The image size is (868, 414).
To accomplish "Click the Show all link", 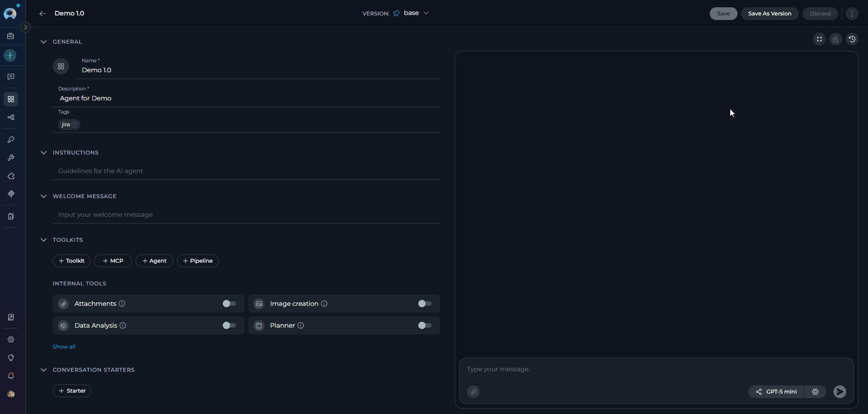I will (x=64, y=347).
